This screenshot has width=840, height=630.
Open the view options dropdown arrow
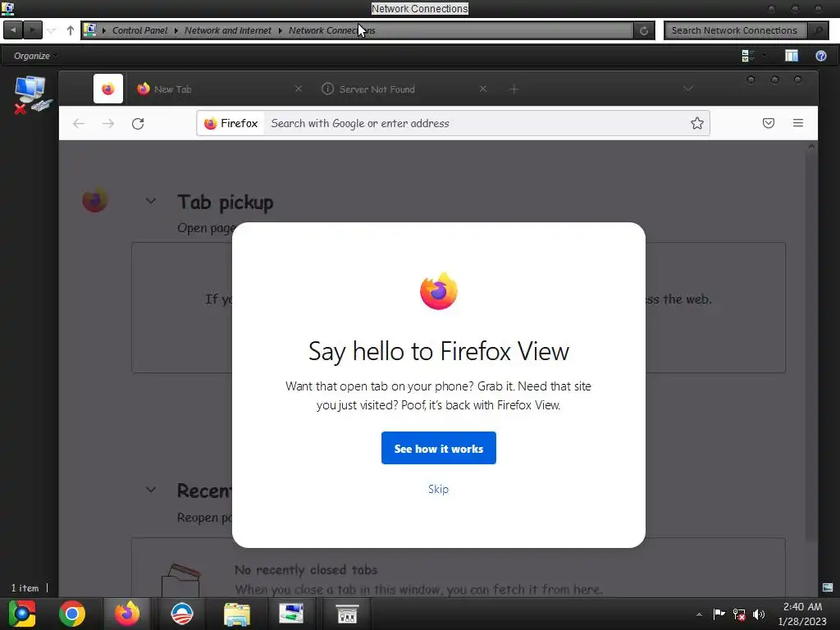coord(764,56)
